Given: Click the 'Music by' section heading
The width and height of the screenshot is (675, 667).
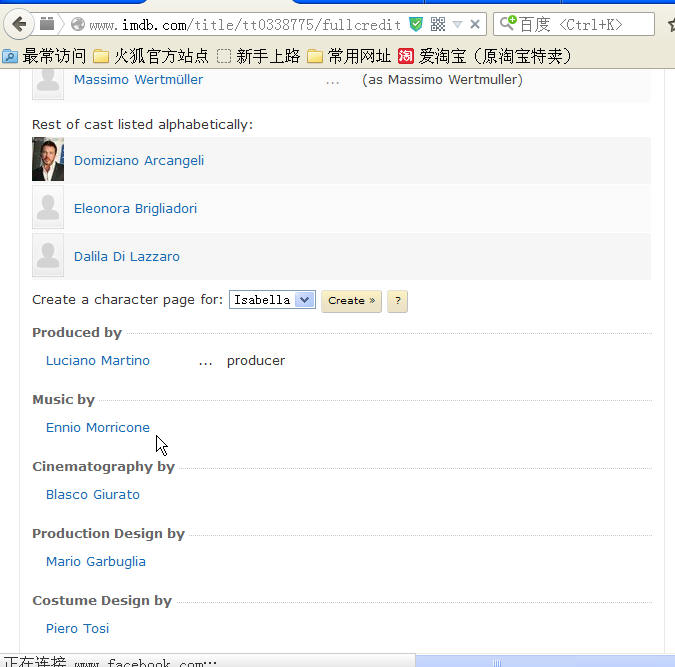Looking at the screenshot, I should (x=63, y=400).
